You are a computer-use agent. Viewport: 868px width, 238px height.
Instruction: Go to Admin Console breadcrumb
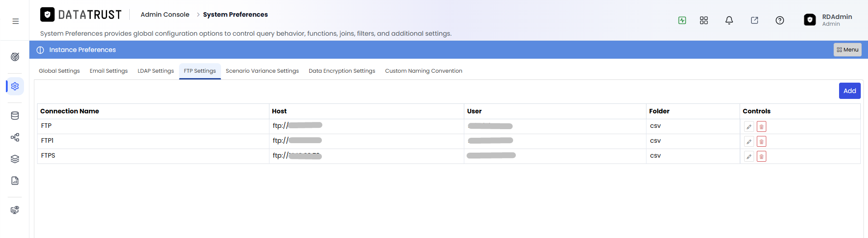coord(165,14)
